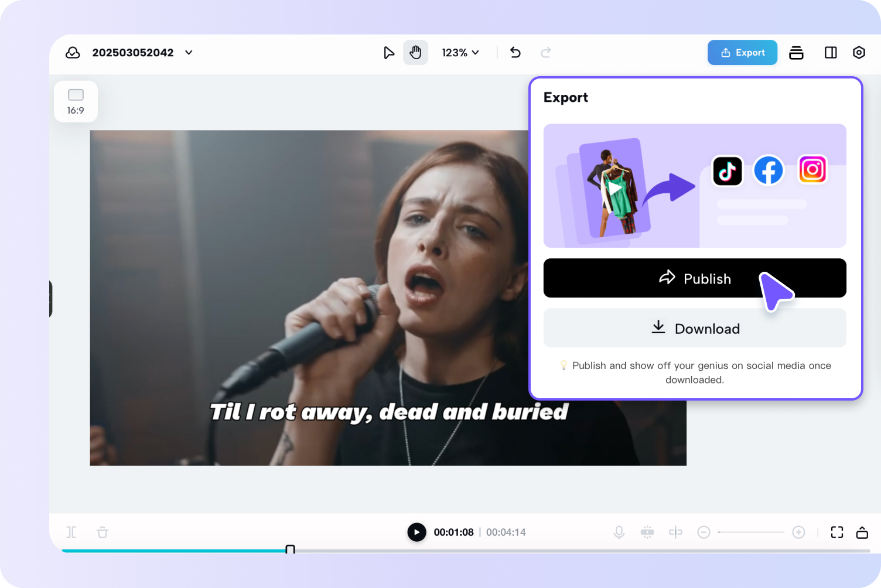This screenshot has height=588, width=881.
Task: Click the redo icon
Action: tap(545, 52)
